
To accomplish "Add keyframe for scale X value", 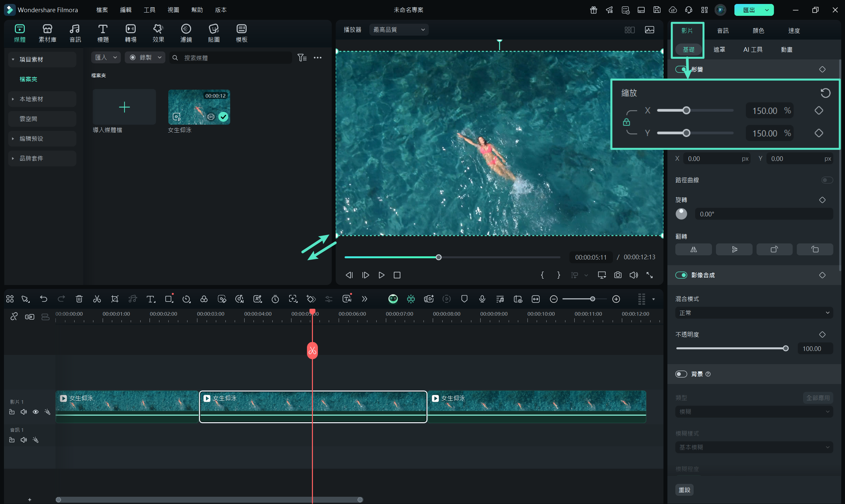I will point(819,110).
